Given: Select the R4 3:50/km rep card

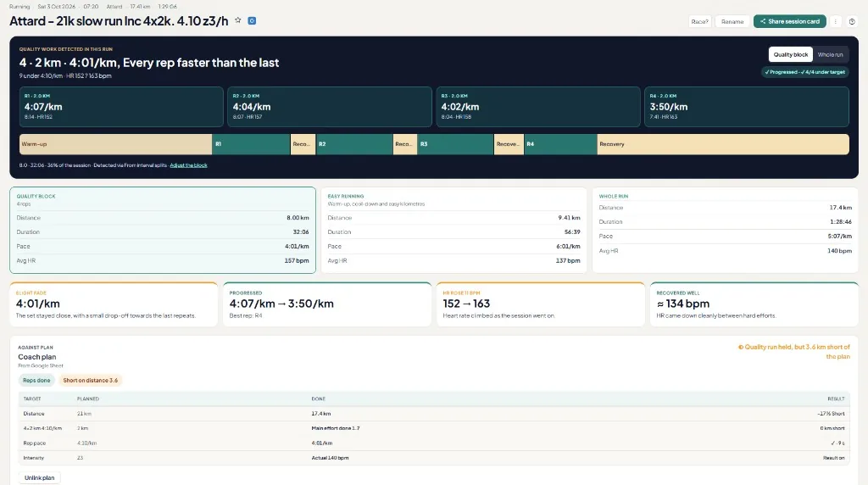Looking at the screenshot, I should 746,106.
